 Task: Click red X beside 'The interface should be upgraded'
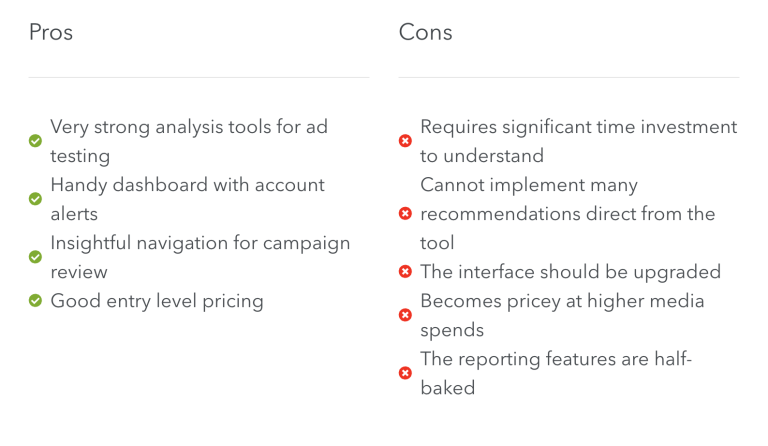405,272
